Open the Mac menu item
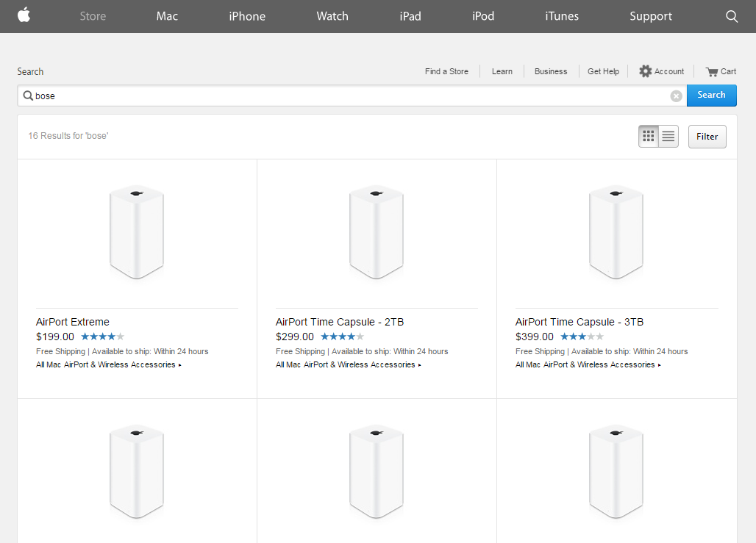The height and width of the screenshot is (543, 756). pos(167,16)
